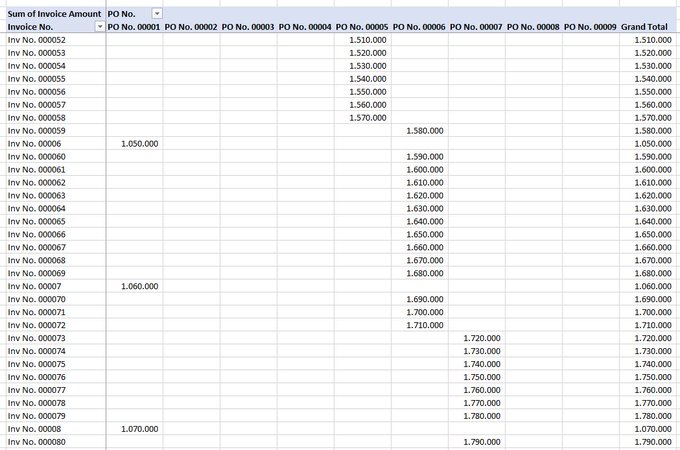Image resolution: width=680 pixels, height=450 pixels.
Task: Select row label Inv No. 000067
Action: (36, 248)
